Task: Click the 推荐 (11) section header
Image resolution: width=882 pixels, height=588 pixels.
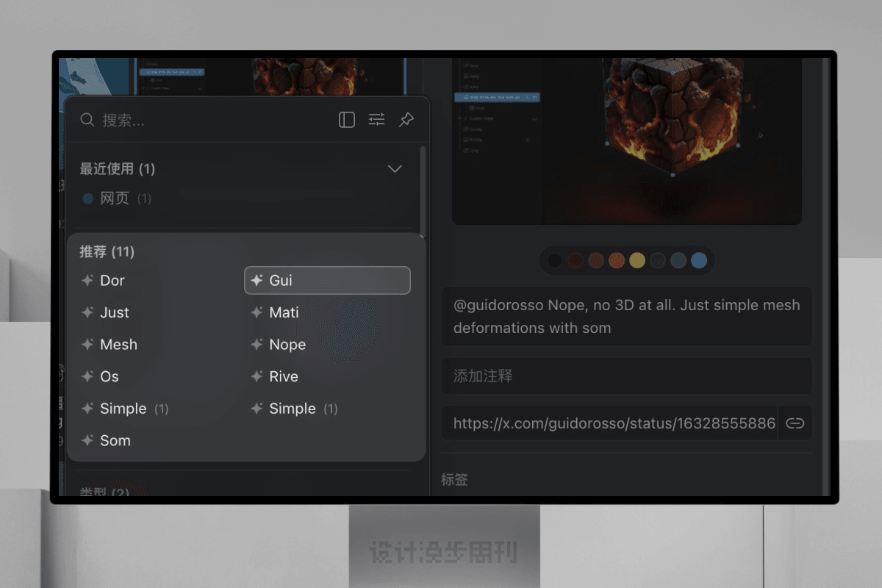Action: coord(107,252)
